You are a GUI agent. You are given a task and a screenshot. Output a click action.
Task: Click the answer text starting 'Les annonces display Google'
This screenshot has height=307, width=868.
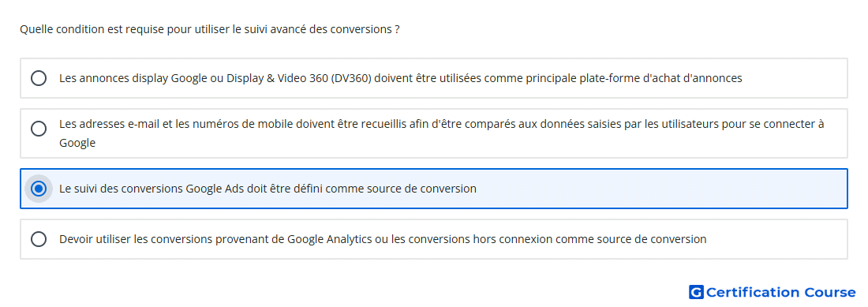tap(401, 78)
